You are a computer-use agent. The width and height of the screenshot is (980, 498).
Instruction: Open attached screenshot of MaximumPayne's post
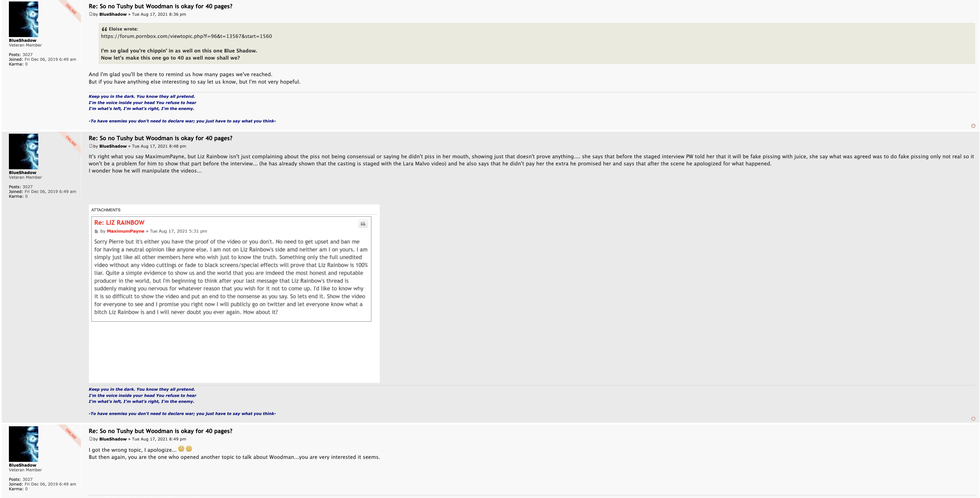[x=231, y=269]
